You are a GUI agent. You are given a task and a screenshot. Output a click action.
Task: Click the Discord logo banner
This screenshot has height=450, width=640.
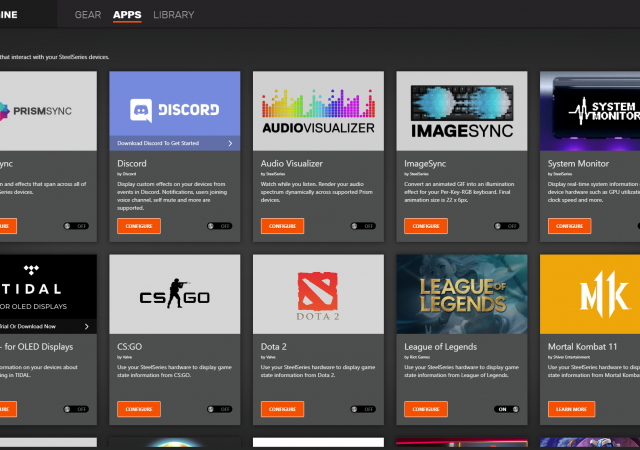[174, 104]
